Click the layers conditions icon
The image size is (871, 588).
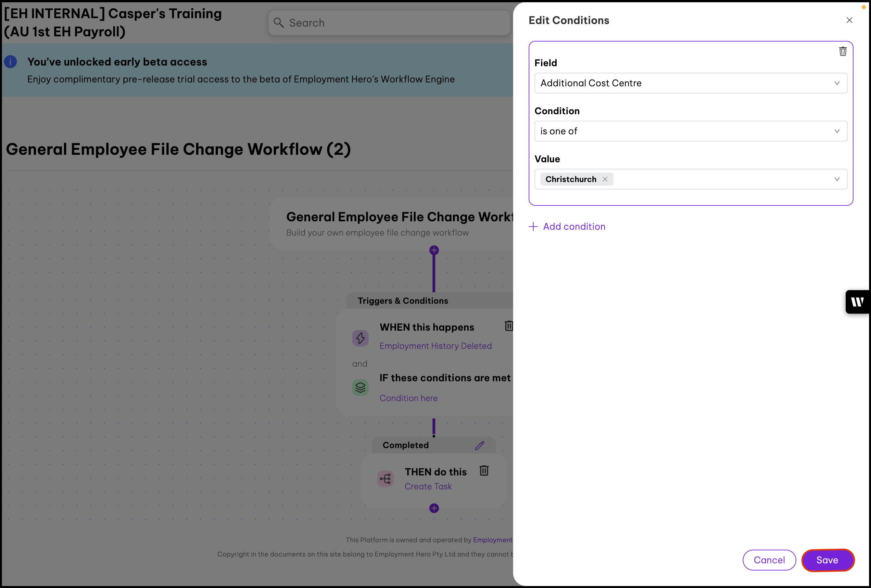[x=360, y=388]
